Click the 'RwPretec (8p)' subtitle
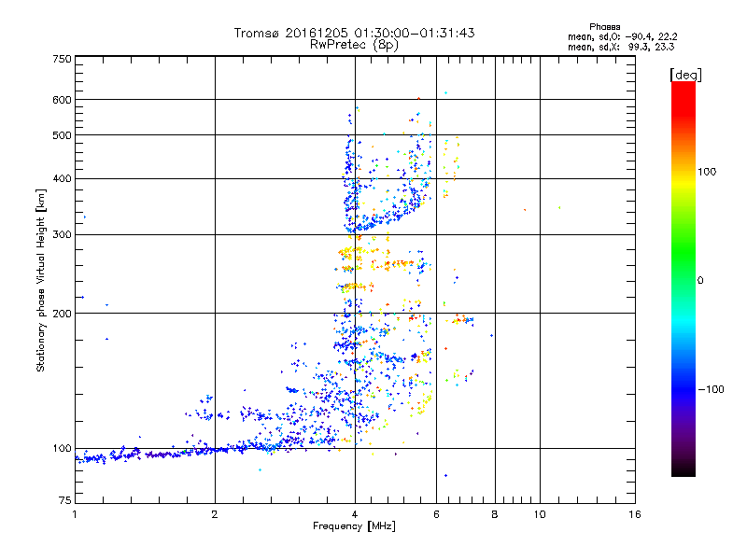747x560 pixels. pos(354,45)
